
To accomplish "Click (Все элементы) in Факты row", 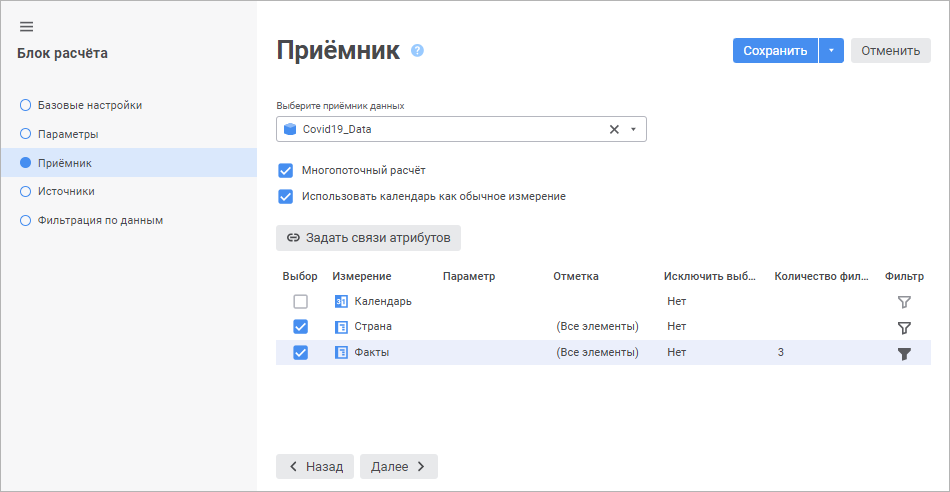I will pyautogui.click(x=597, y=353).
